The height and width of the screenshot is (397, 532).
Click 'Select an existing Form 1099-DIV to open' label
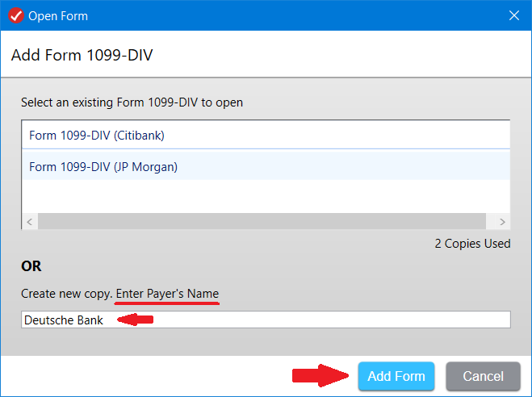(x=132, y=102)
